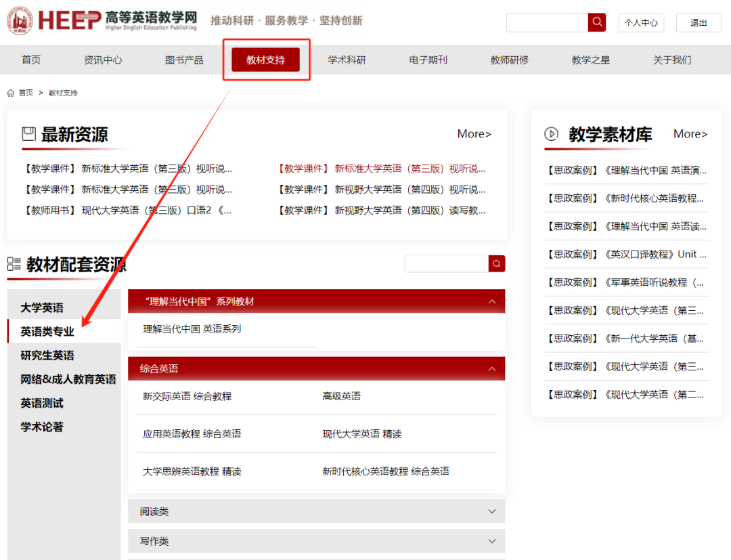Open More> link in 最新资源
Viewport: 731px width, 560px height.
click(474, 134)
